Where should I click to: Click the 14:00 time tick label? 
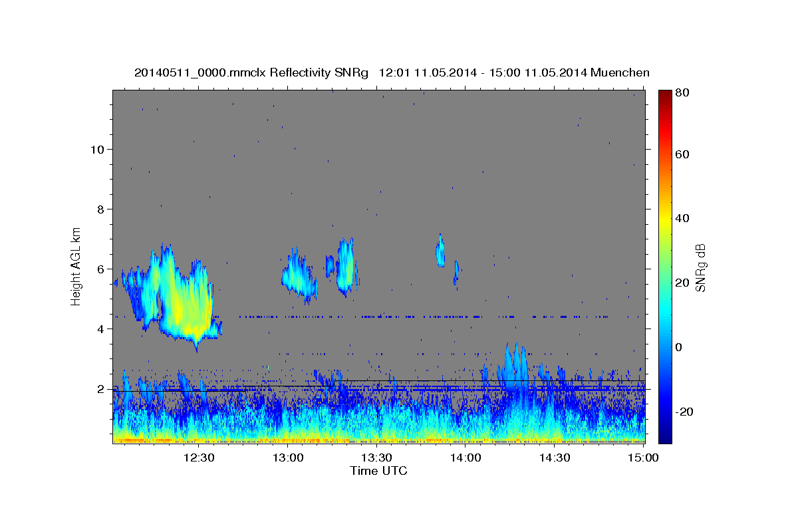click(465, 458)
